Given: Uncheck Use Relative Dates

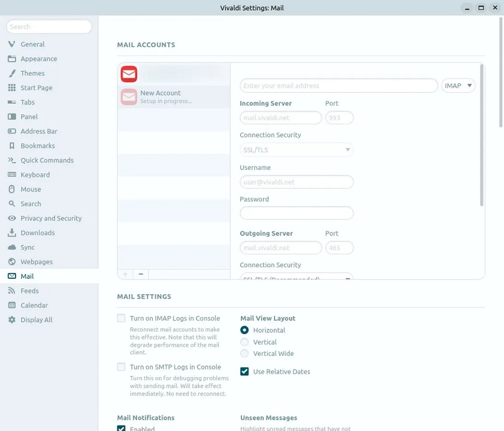Looking at the screenshot, I should coord(244,372).
